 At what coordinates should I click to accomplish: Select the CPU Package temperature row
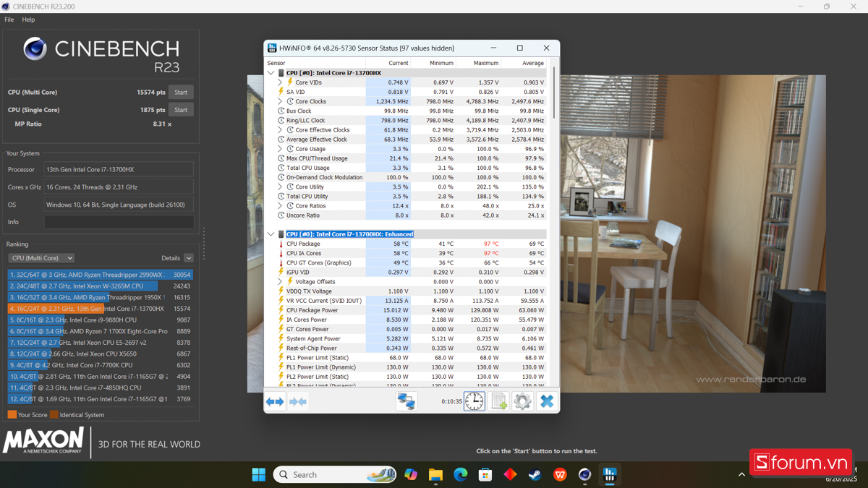pos(407,244)
